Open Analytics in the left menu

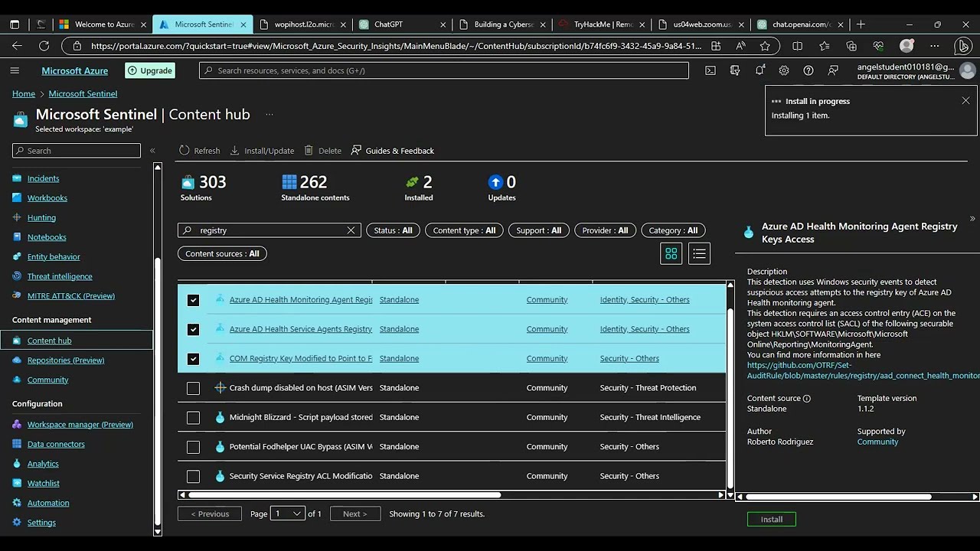point(43,464)
